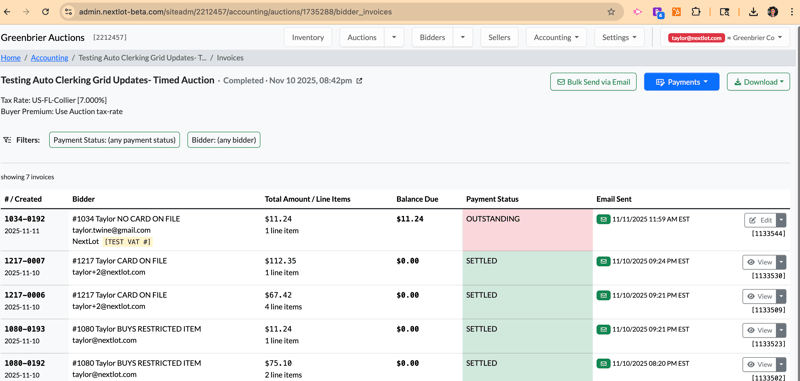Open Edit dropdown arrow for invoice 1034-0192
This screenshot has width=800, height=381.
click(x=781, y=220)
